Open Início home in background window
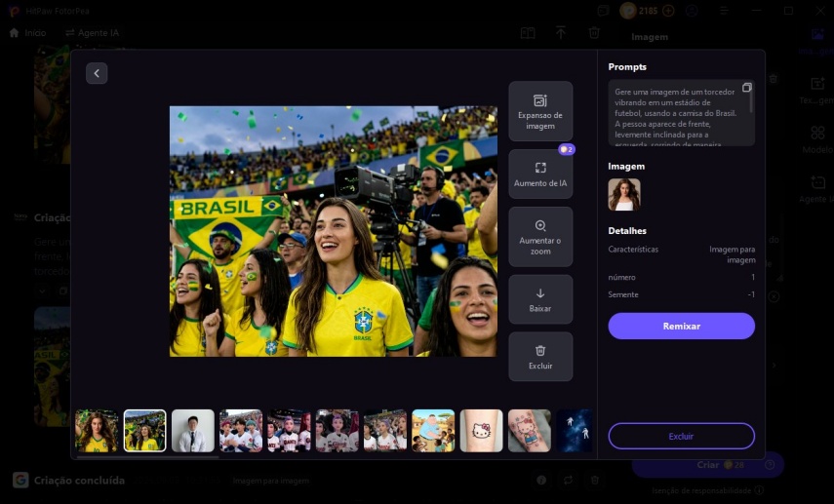834x504 pixels. 27,33
